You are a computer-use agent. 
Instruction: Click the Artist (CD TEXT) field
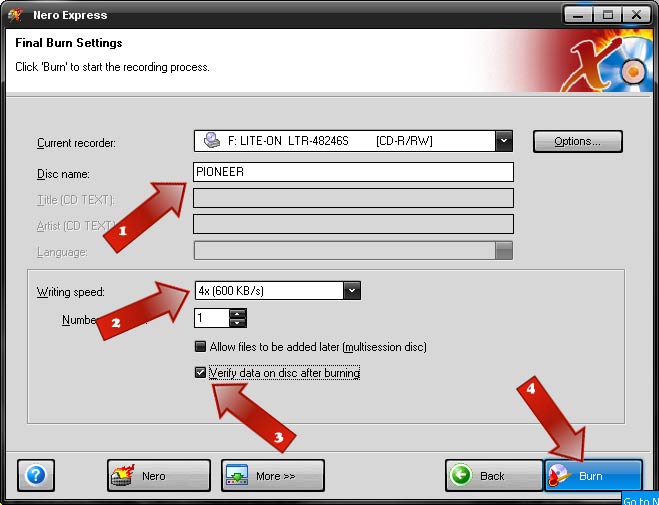point(353,224)
